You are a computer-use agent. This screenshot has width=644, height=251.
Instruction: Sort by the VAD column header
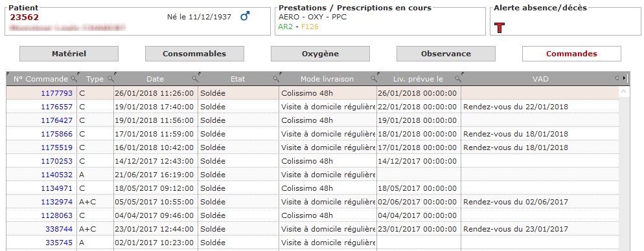pyautogui.click(x=540, y=79)
